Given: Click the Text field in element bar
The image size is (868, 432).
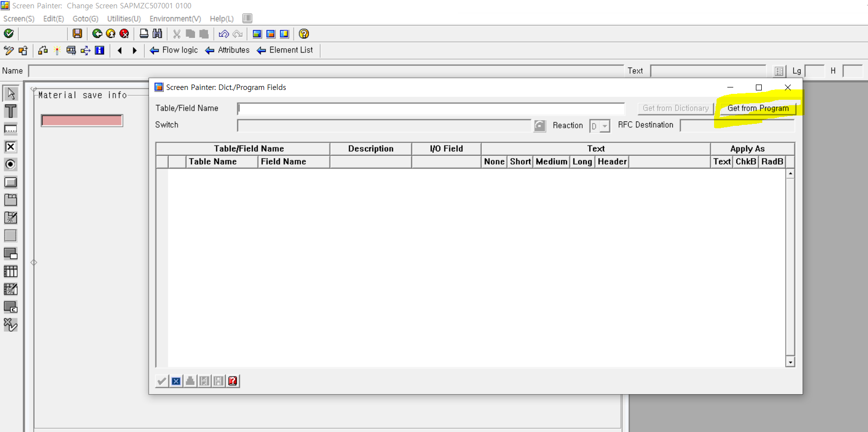Looking at the screenshot, I should click(x=708, y=71).
